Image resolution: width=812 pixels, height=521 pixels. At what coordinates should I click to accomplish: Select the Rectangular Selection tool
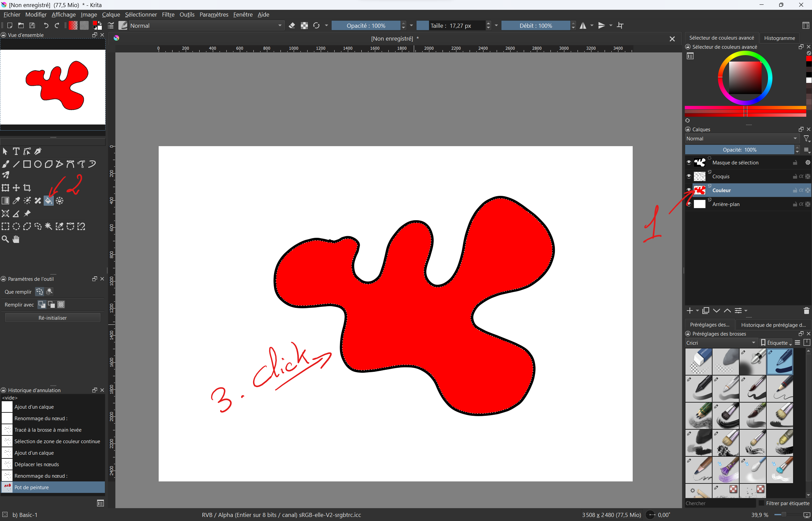5,226
